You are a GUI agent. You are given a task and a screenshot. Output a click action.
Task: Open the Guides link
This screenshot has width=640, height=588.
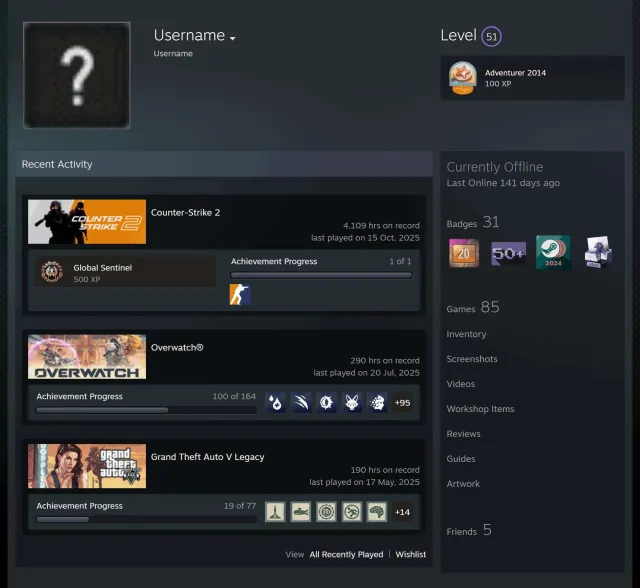460,459
